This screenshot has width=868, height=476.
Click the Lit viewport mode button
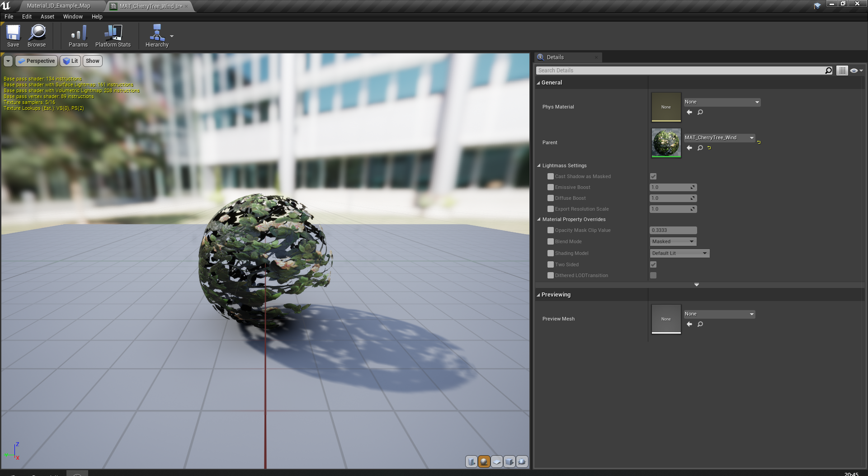70,61
